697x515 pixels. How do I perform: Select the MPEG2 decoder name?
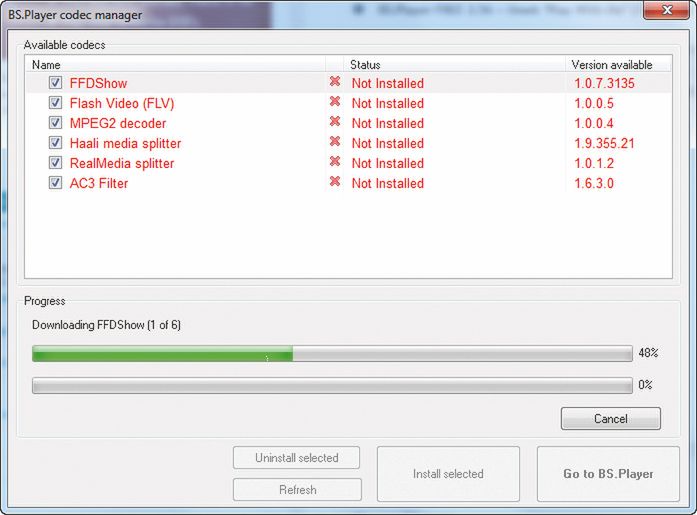click(x=118, y=123)
